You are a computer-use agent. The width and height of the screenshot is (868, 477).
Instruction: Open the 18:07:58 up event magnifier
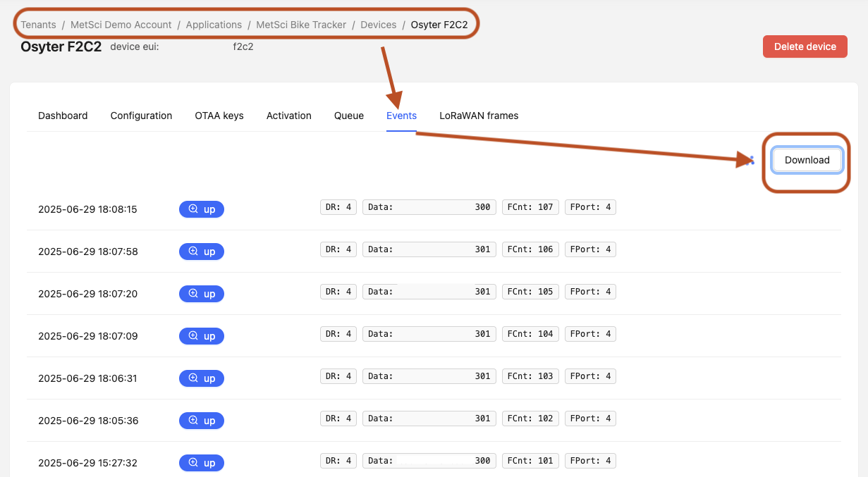pos(193,252)
